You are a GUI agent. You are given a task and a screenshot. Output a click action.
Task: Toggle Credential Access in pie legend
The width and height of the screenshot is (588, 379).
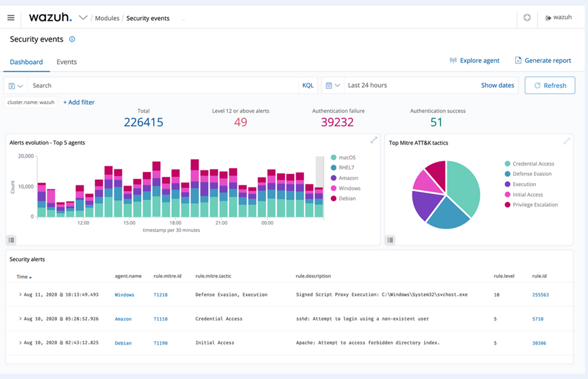533,164
